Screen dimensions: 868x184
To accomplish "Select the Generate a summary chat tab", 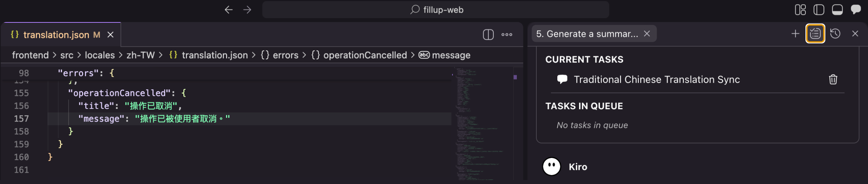I will pyautogui.click(x=587, y=34).
